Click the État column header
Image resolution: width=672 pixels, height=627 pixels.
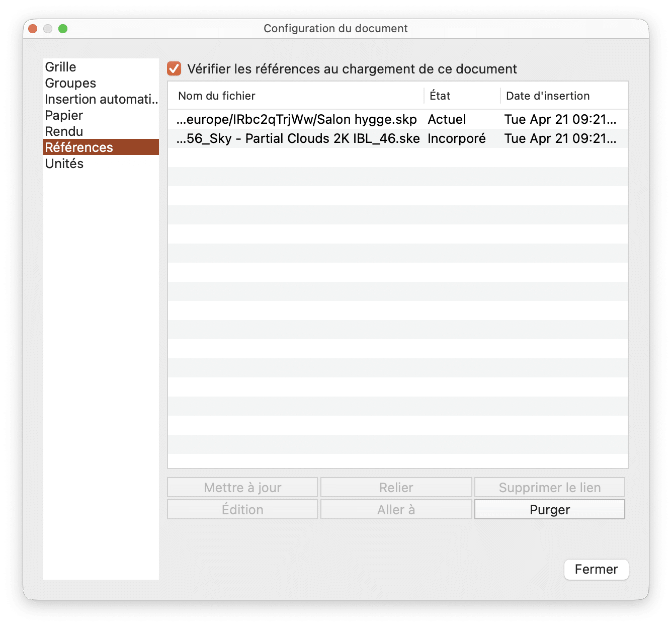(440, 96)
